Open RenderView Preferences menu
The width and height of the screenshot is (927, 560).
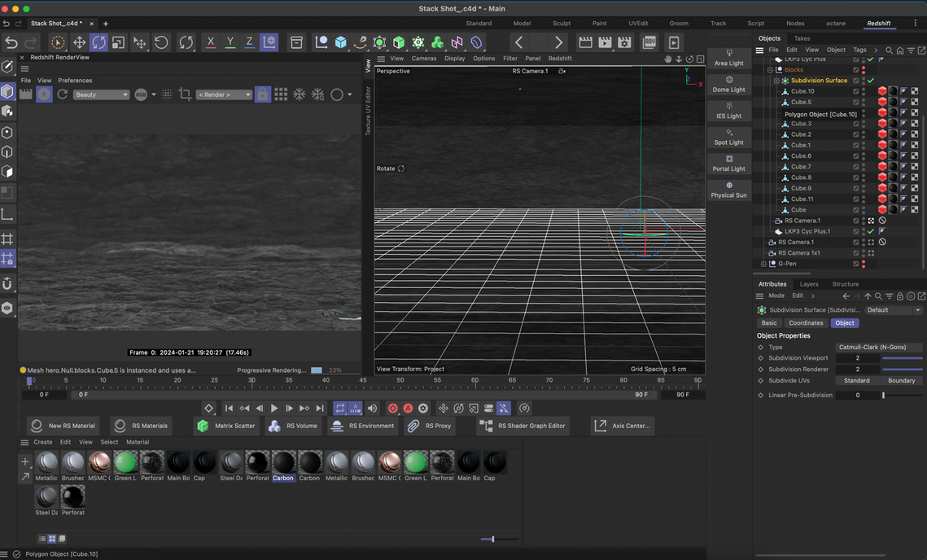click(x=75, y=81)
